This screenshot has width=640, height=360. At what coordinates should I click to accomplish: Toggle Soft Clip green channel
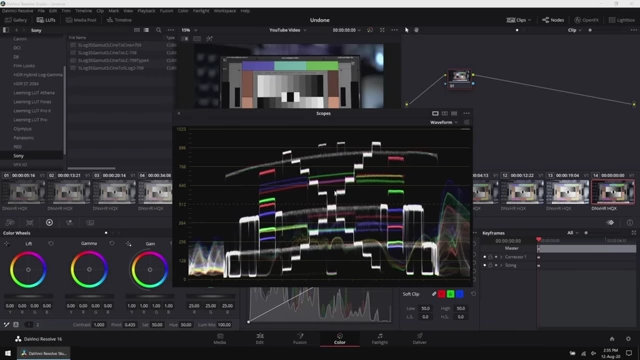(451, 294)
